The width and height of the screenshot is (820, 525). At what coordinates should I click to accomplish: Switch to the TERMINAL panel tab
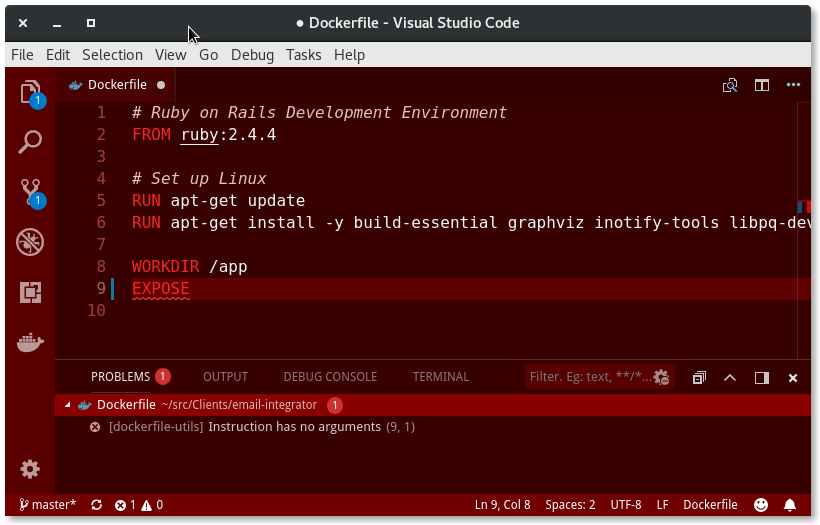[441, 376]
